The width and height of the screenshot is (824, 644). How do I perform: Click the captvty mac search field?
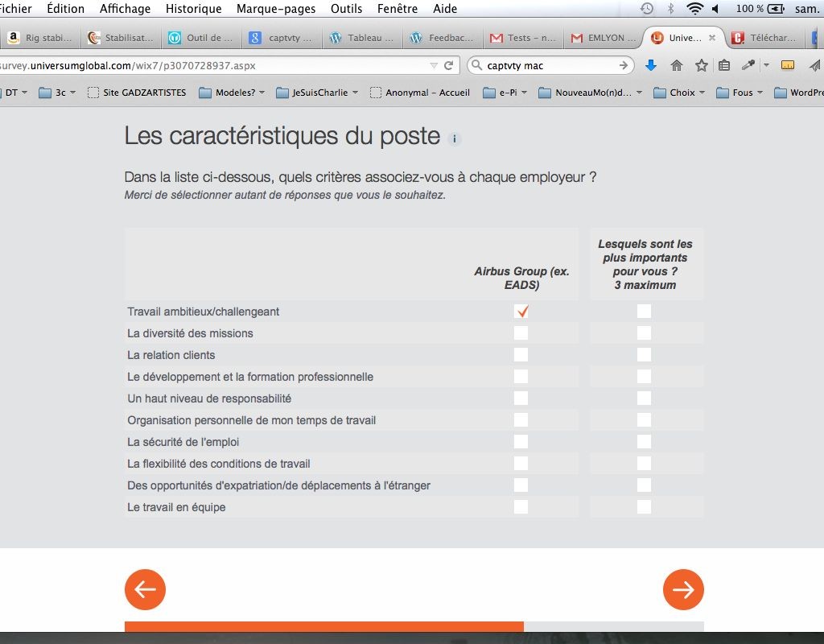[550, 66]
